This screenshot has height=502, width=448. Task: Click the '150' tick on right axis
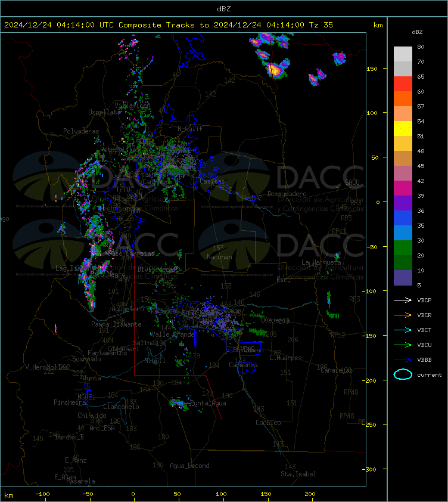[372, 69]
